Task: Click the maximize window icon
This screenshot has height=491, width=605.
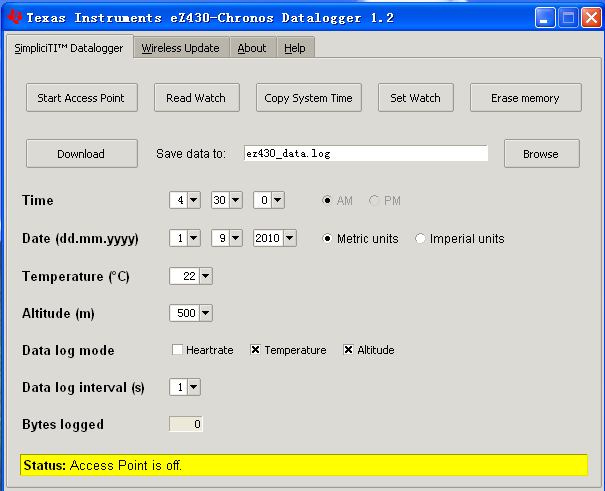Action: [x=568, y=18]
